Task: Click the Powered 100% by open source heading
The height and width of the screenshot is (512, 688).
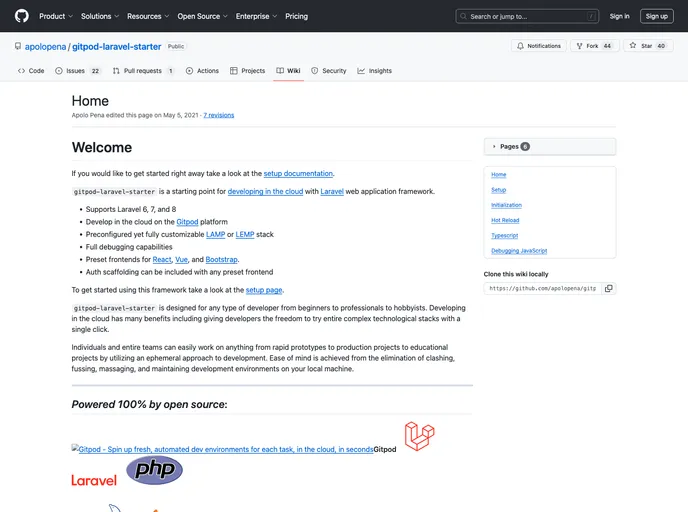Action: pyautogui.click(x=150, y=405)
